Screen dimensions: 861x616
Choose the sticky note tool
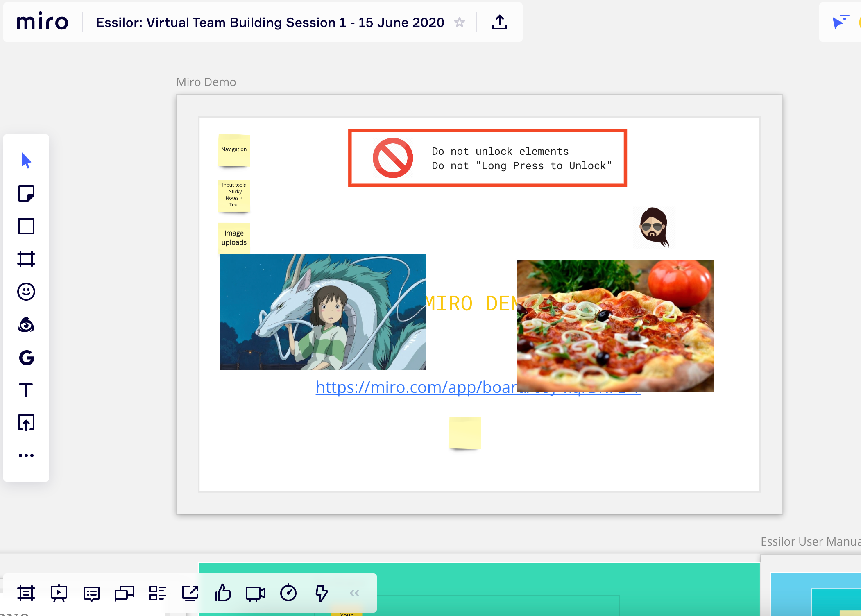pos(26,193)
